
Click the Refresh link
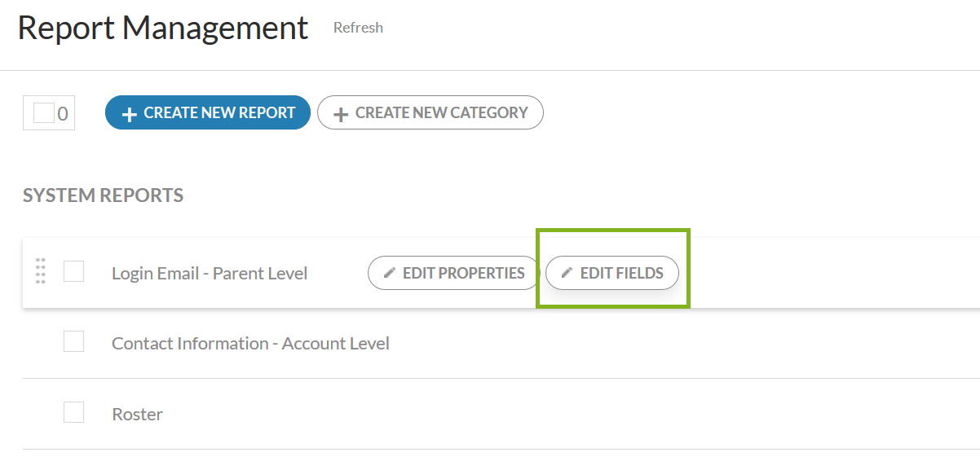click(x=358, y=28)
